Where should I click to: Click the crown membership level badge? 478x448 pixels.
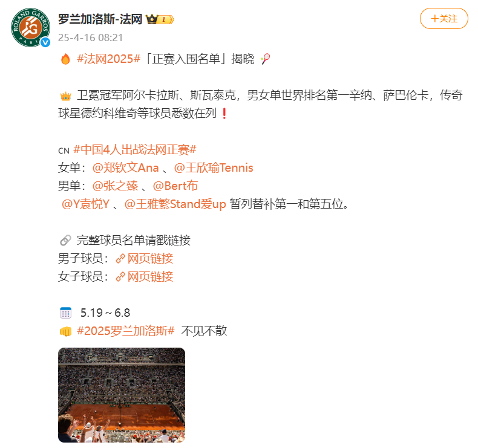(x=160, y=19)
